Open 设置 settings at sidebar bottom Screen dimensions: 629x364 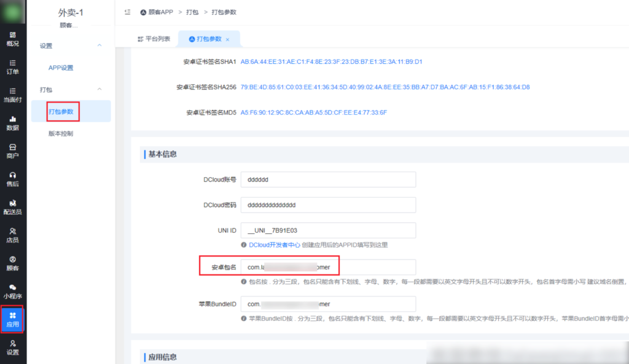[x=12, y=347]
